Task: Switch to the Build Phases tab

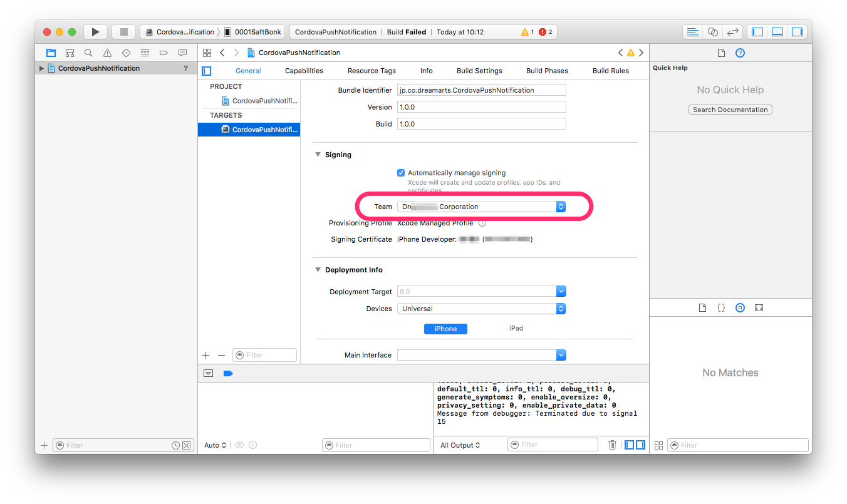Action: pyautogui.click(x=547, y=71)
